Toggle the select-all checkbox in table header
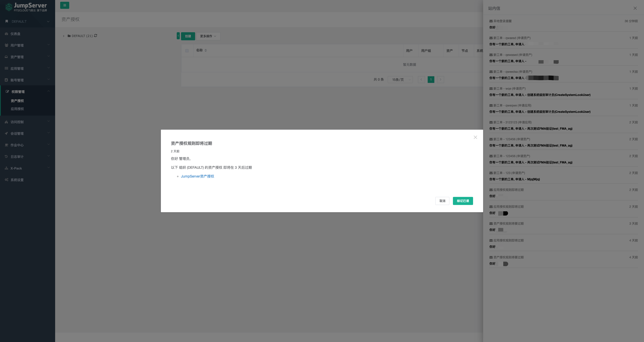This screenshot has width=644, height=342. pyautogui.click(x=187, y=51)
